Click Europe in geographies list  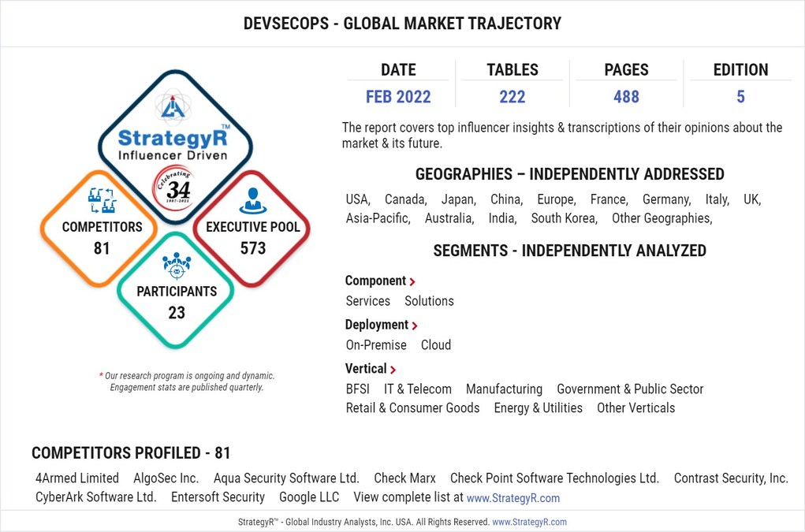(557, 199)
